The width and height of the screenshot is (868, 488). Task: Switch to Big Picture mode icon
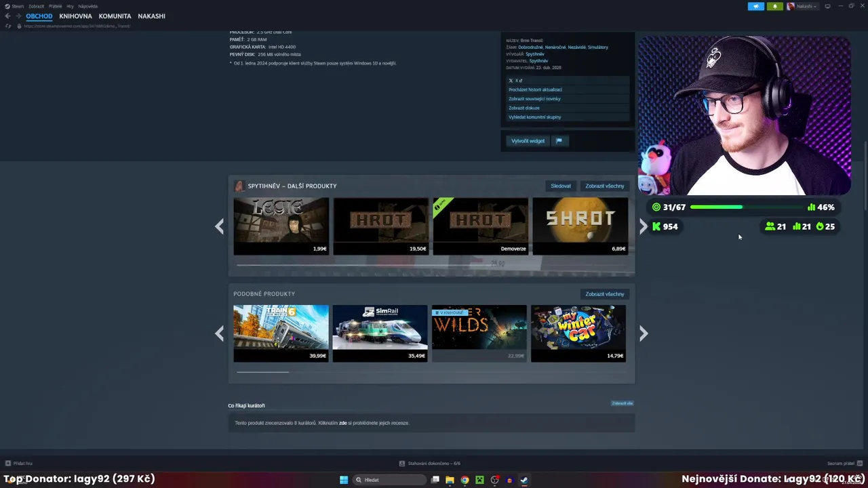coord(827,6)
